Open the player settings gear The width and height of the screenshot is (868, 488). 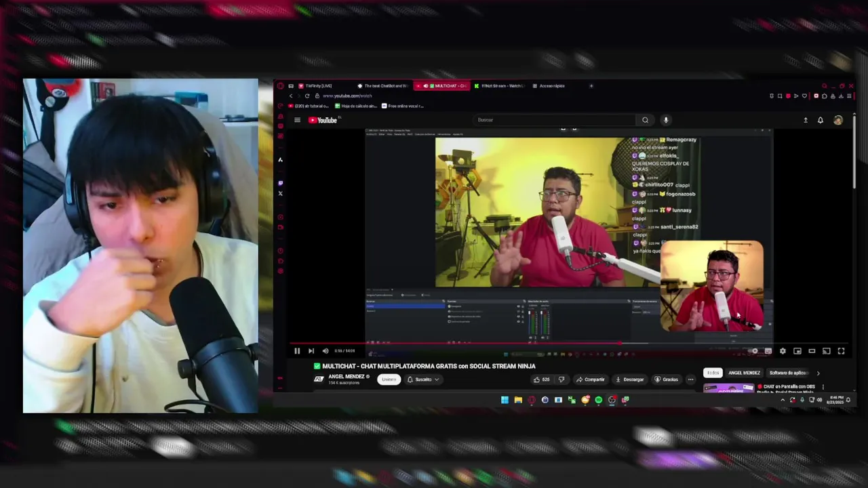[783, 351]
